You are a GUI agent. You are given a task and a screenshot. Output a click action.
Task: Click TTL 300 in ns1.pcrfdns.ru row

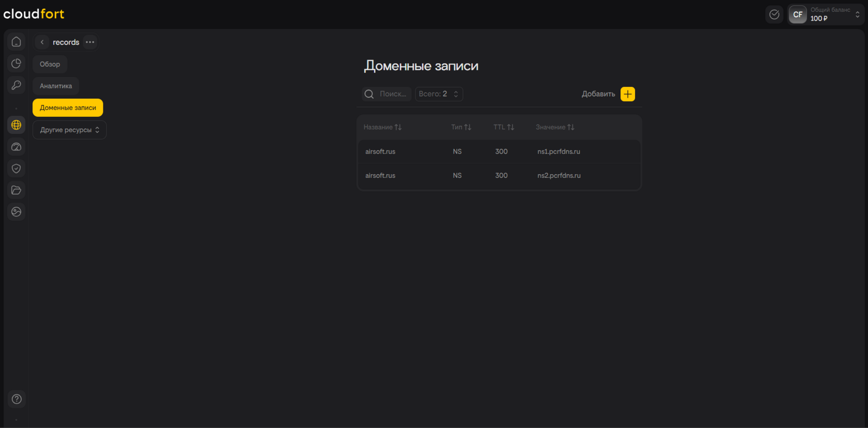point(501,151)
